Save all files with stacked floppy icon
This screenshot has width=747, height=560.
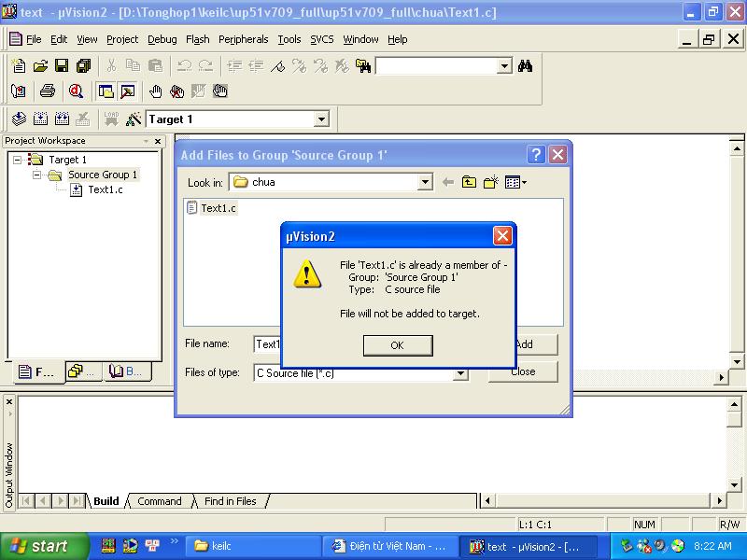[84, 65]
